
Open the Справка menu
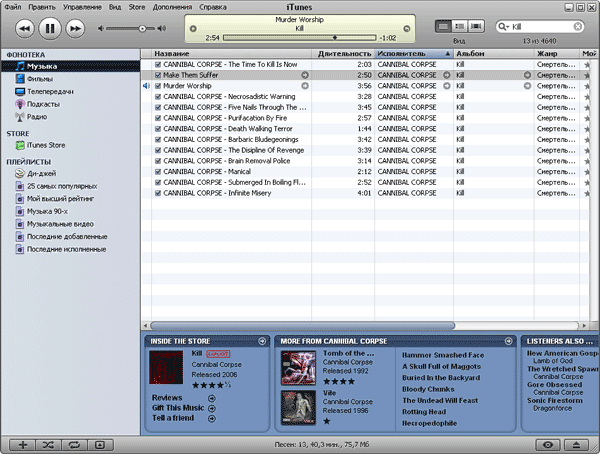click(213, 7)
